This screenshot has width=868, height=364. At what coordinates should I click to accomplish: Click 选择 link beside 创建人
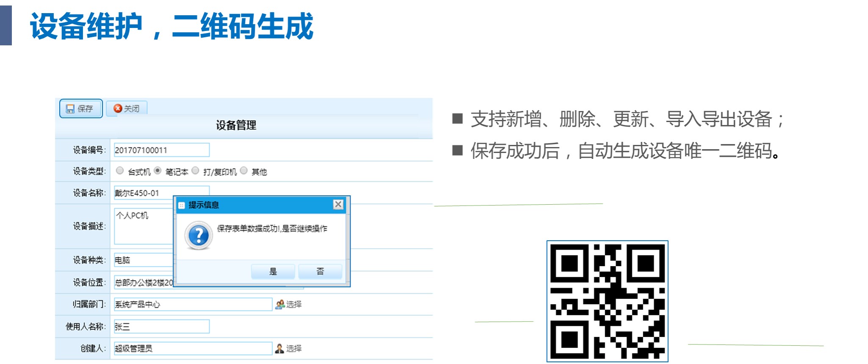[x=294, y=348]
